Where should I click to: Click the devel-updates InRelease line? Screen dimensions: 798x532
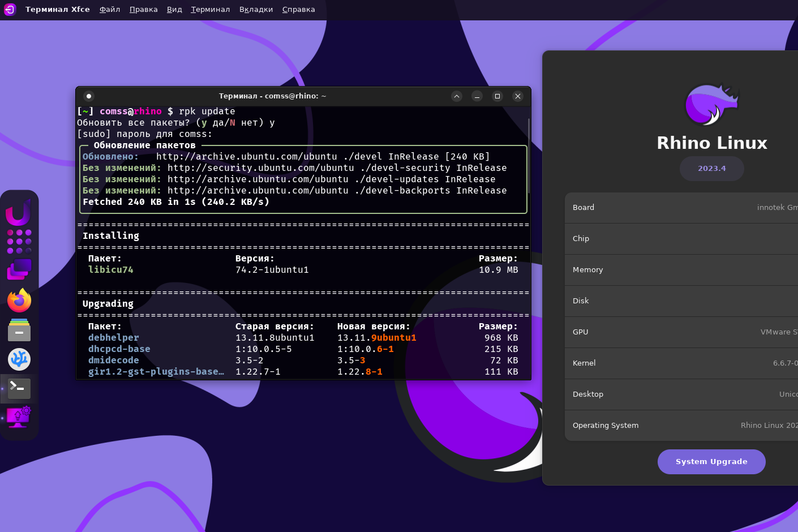tap(289, 179)
